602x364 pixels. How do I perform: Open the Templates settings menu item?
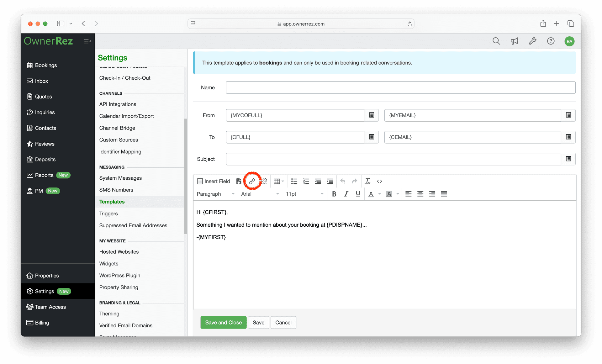(112, 202)
